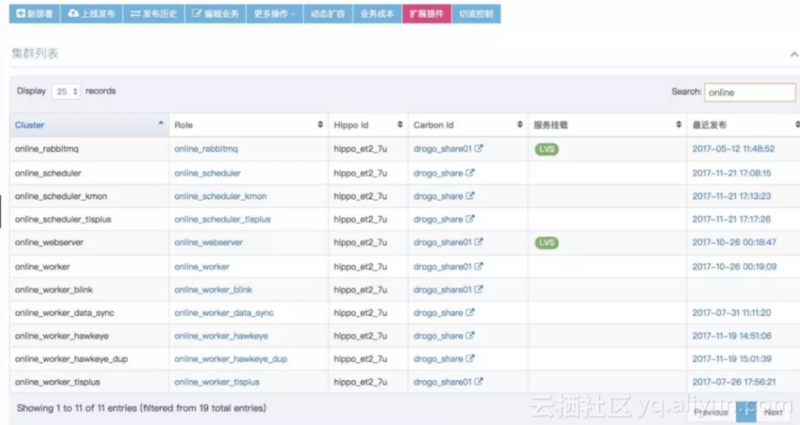This screenshot has width=800, height=425.
Task: Open release date 2017-07-26 17:56:21
Action: (x=734, y=382)
